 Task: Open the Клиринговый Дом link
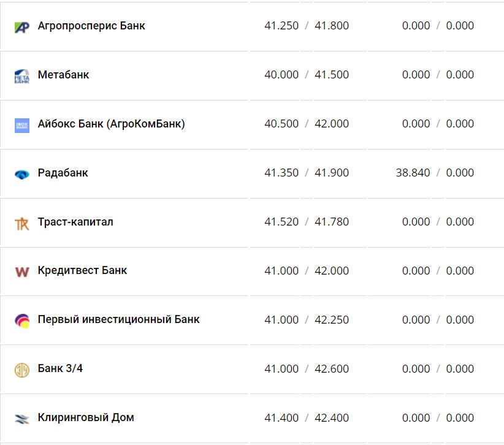coord(86,417)
